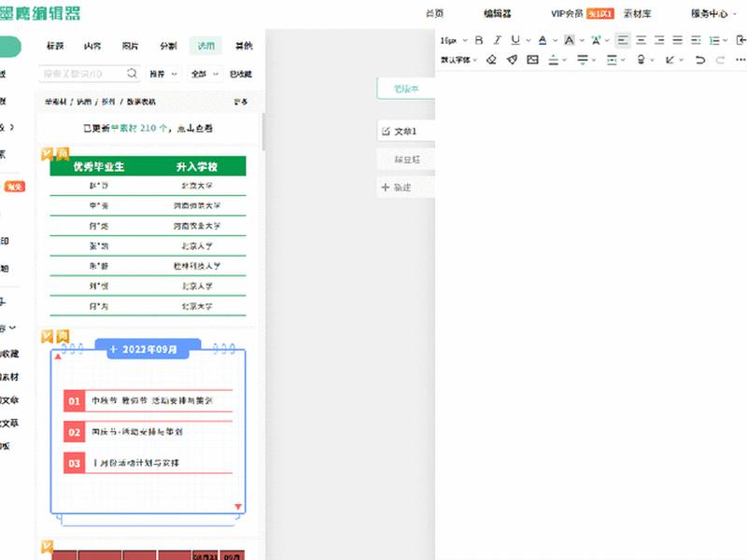Open the 推荐 sort dropdown
Screen dimensions: 747x560
coord(162,74)
